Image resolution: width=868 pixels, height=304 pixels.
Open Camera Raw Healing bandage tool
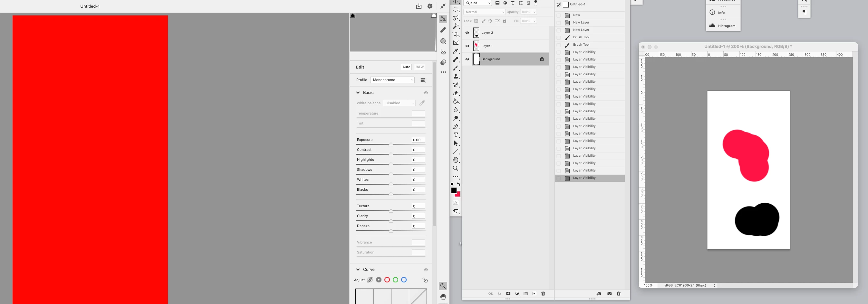click(443, 30)
